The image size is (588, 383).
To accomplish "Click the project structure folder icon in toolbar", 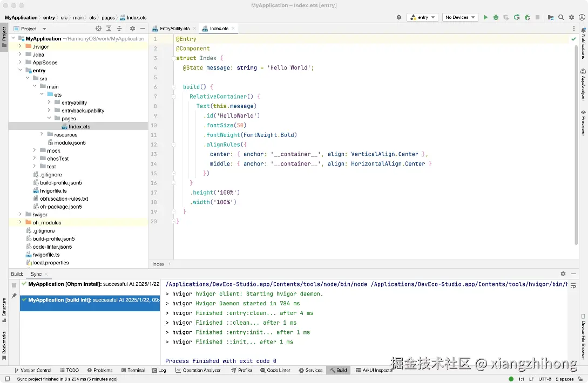I will click(x=550, y=17).
